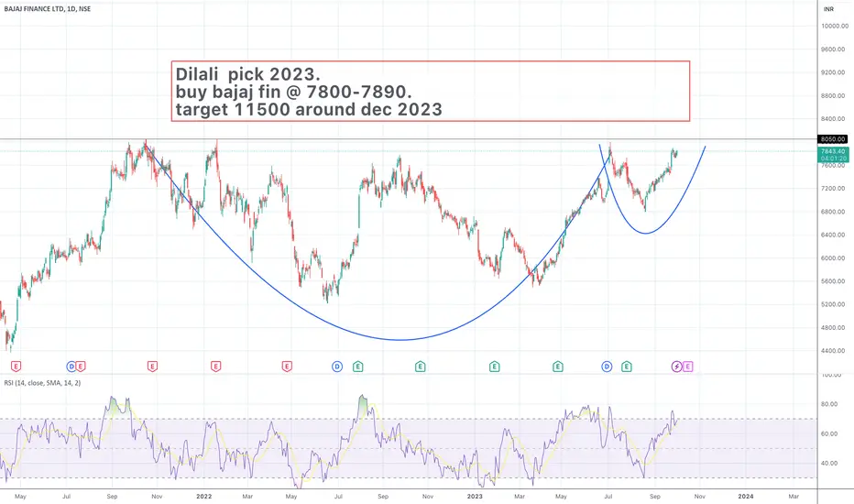Open the INR currency selector
This screenshot has width=854, height=504.
pos(828,9)
